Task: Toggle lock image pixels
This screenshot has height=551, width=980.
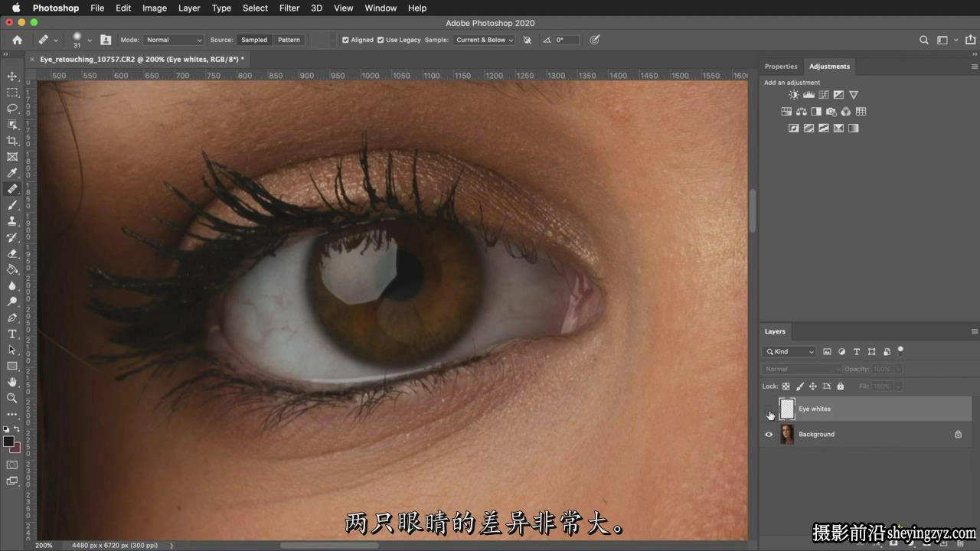Action: tap(800, 386)
